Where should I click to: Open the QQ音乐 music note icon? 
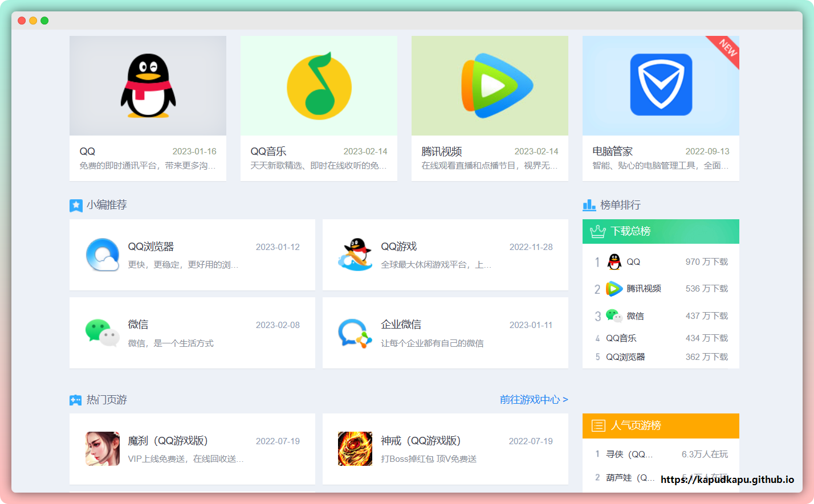click(x=319, y=86)
